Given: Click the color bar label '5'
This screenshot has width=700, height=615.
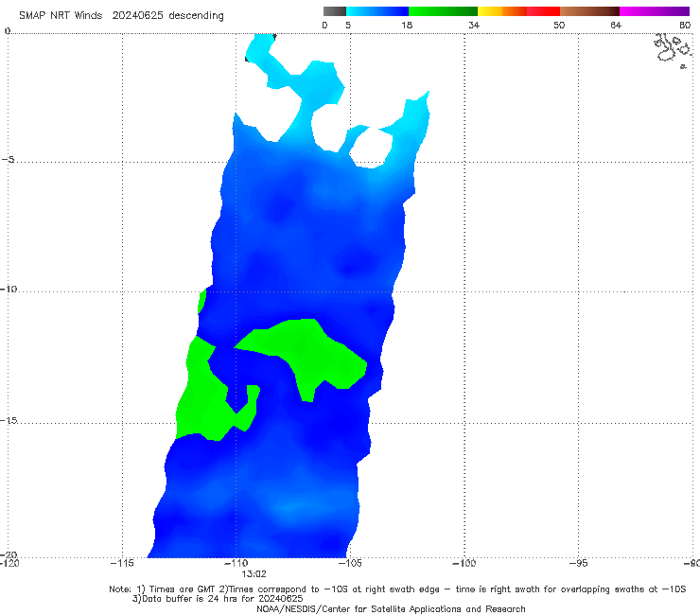Looking at the screenshot, I should (x=348, y=26).
